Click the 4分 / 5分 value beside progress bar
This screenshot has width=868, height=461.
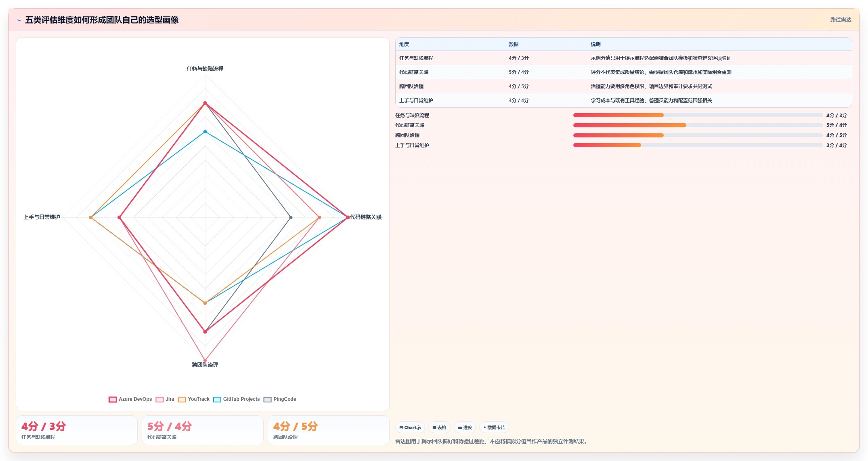[837, 135]
